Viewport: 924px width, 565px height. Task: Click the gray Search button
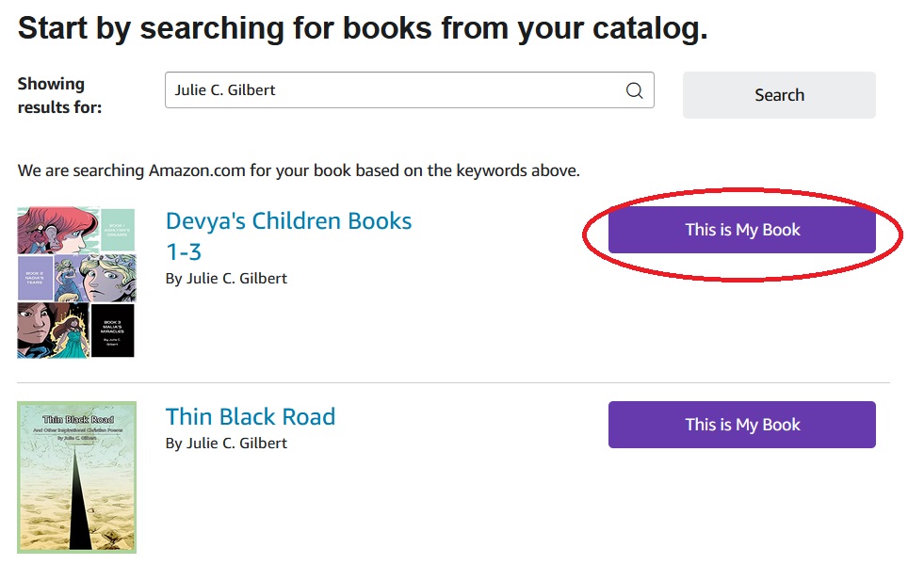[779, 95]
